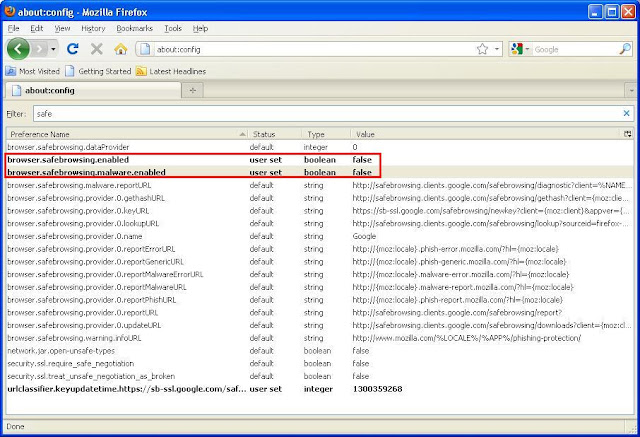
Task: Open the View menu
Action: (62, 28)
